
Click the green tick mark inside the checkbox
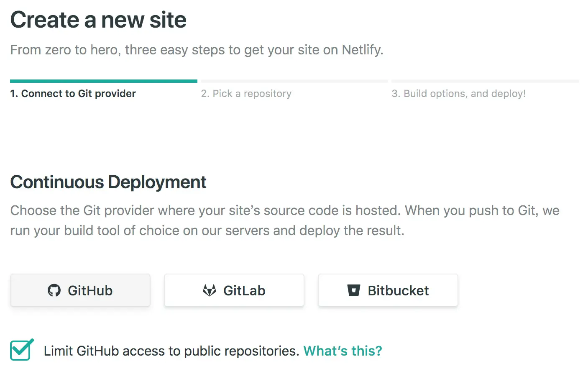click(23, 348)
